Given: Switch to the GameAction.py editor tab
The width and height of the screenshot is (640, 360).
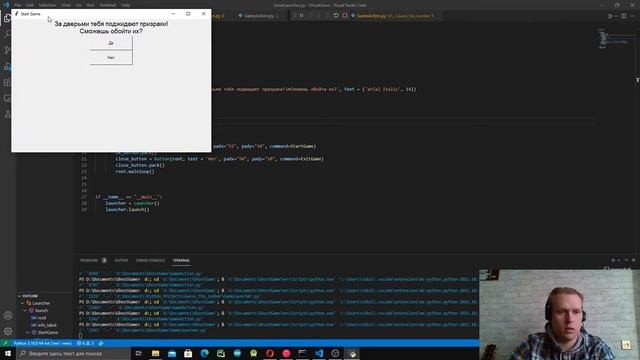Looking at the screenshot, I should (x=258, y=16).
